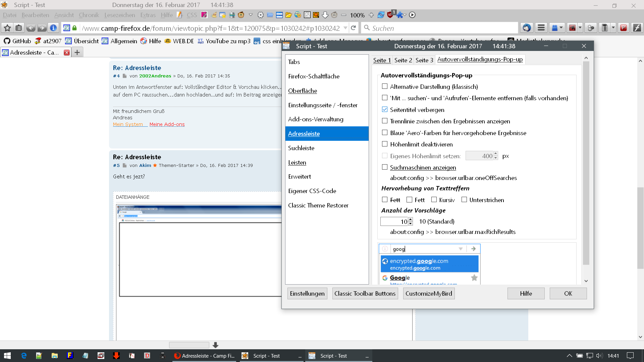This screenshot has height=362, width=644.
Task: Select Suchleiste in the category list
Action: click(x=301, y=148)
